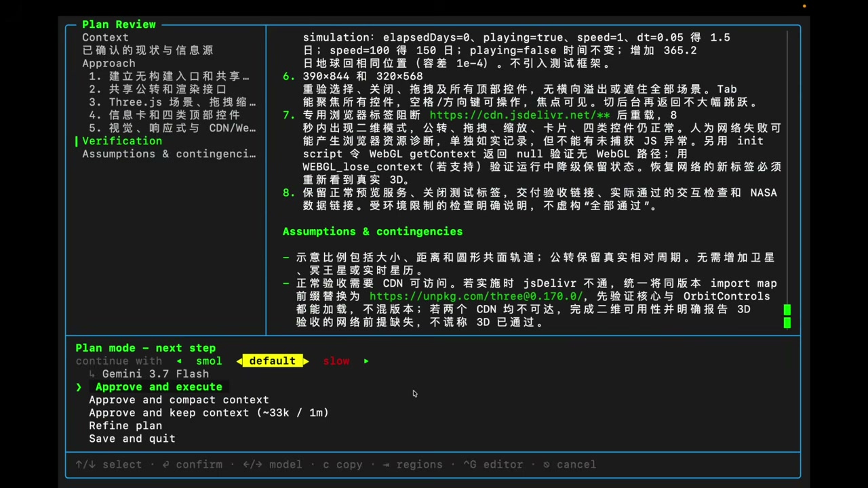The width and height of the screenshot is (868, 488).
Task: Click the selection caret beside Approve and execute
Action: click(x=79, y=387)
